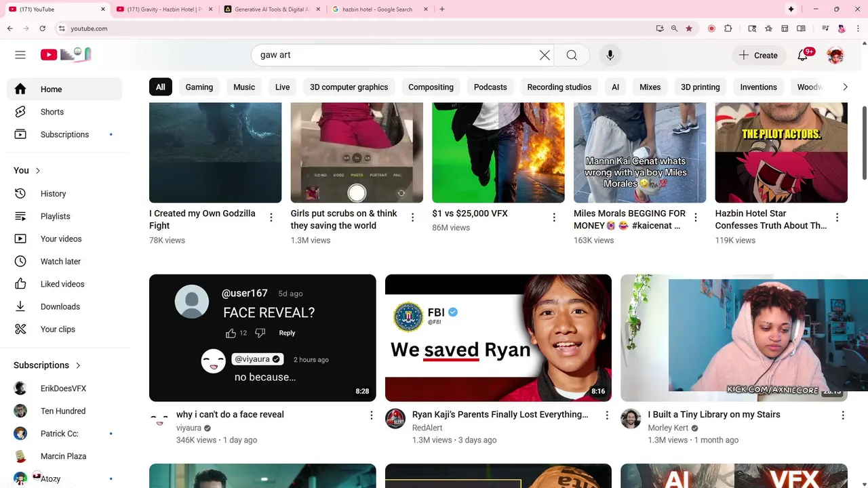Click the browser reload button
This screenshot has height=488, width=868.
click(42, 28)
